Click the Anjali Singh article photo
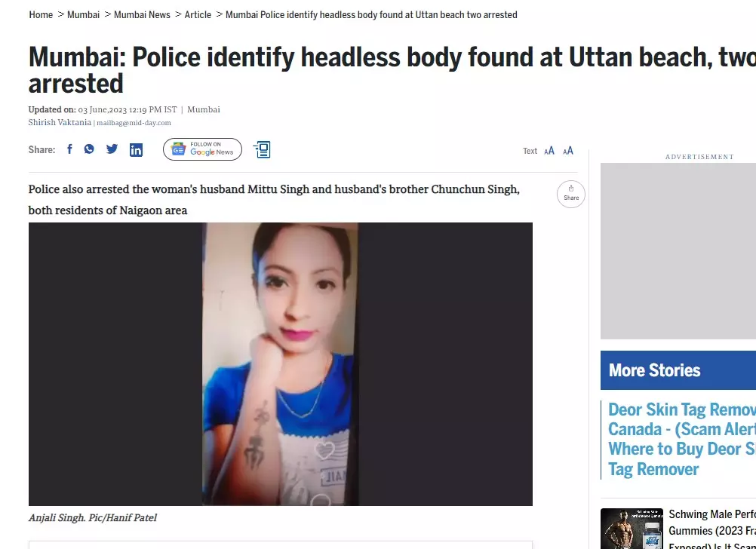The width and height of the screenshot is (756, 549). pyautogui.click(x=280, y=364)
